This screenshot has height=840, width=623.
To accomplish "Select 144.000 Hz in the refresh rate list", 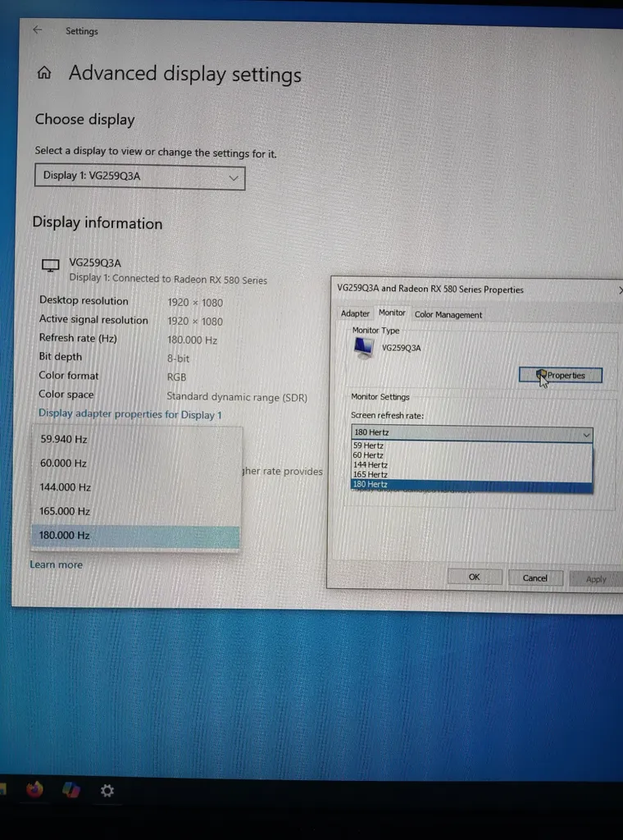I will [66, 487].
